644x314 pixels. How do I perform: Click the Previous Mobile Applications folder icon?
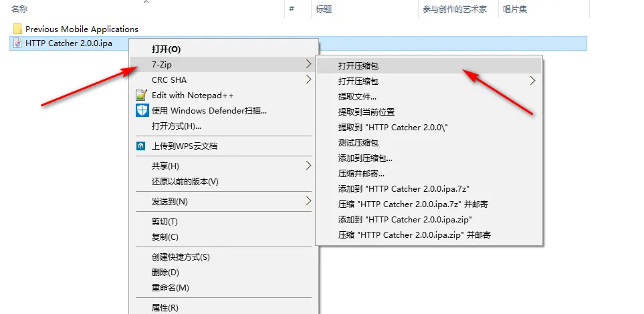[17, 29]
